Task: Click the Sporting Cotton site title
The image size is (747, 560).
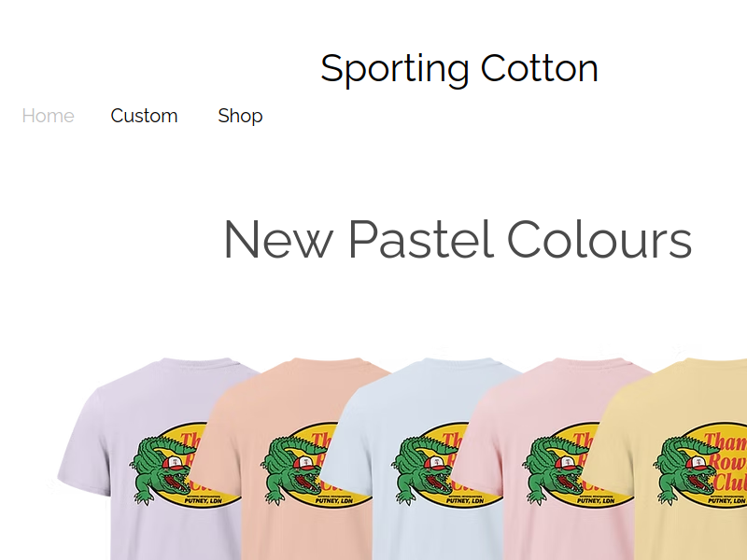Action: (459, 69)
